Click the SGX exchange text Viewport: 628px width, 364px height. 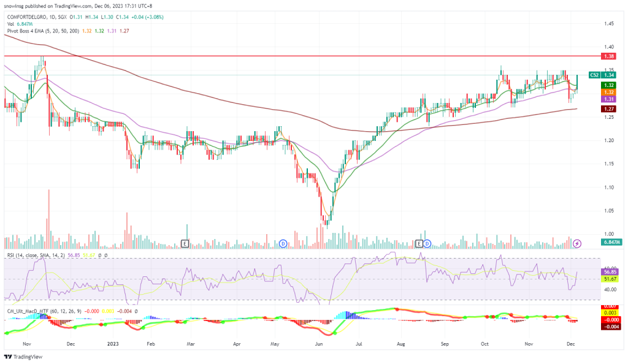coord(62,17)
